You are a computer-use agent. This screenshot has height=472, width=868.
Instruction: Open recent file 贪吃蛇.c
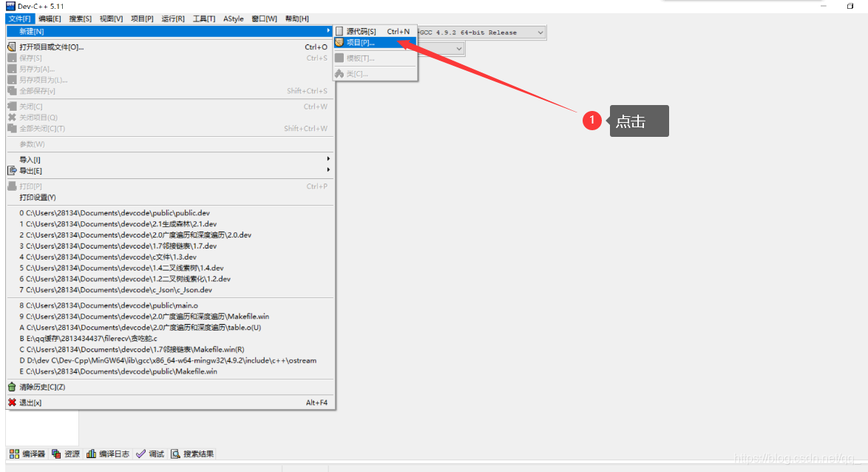169,339
